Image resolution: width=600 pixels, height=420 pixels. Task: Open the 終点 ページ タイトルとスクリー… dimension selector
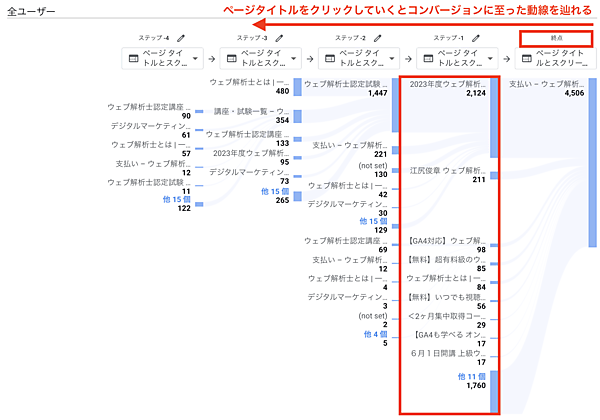click(556, 58)
